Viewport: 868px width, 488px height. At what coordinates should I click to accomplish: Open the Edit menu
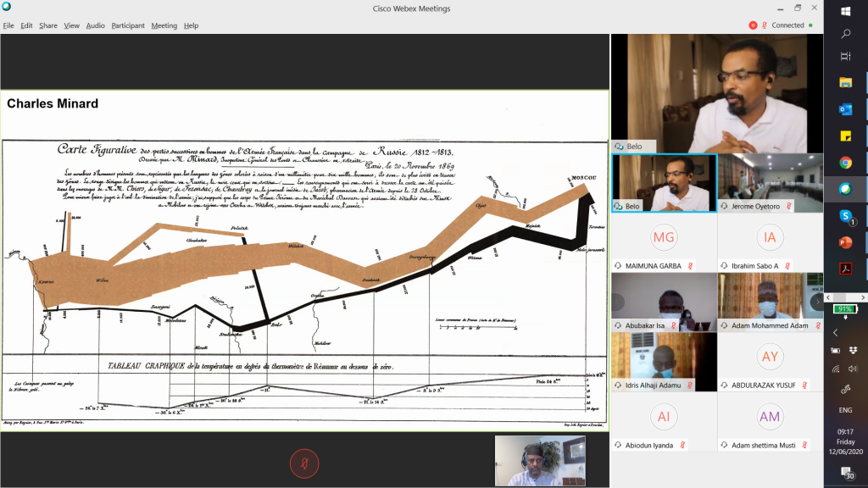point(26,25)
